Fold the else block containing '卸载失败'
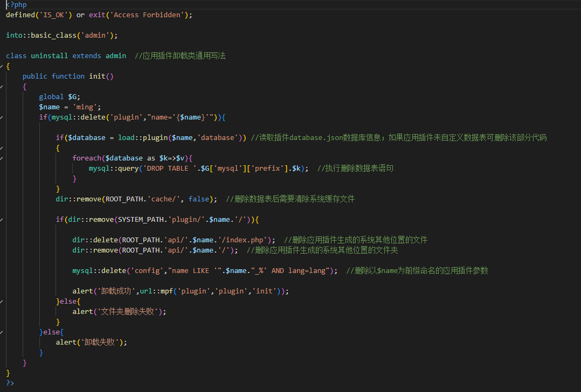Image resolution: width=581 pixels, height=392 pixels. [x=2, y=332]
